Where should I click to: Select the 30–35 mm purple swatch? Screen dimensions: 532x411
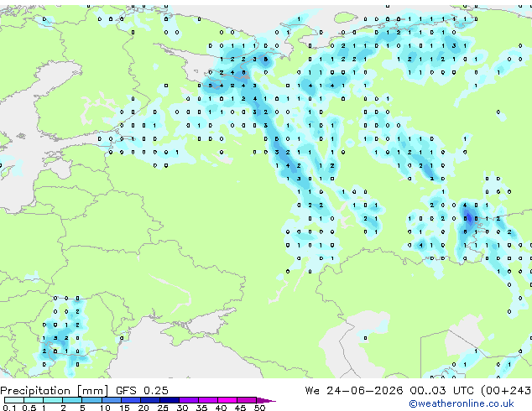click(x=189, y=400)
